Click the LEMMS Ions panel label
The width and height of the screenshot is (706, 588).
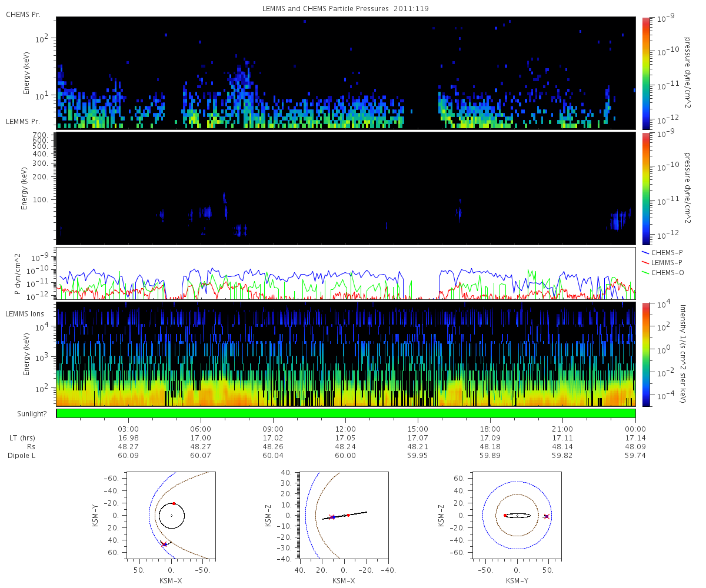(24, 315)
